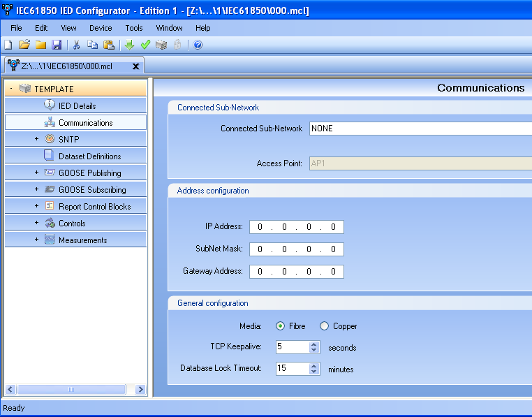This screenshot has height=417, width=532.
Task: Click the tree panel horizontal scrollbar thumb
Action: pyautogui.click(x=71, y=389)
